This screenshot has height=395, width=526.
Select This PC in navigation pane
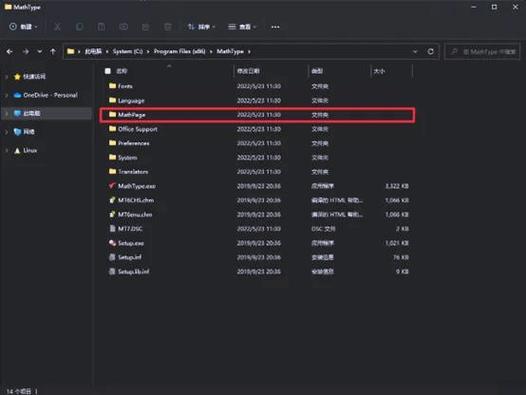coord(47,113)
